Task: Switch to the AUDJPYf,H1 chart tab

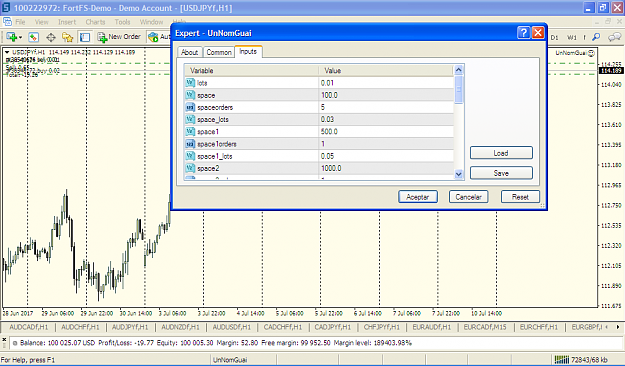Action: pos(130,327)
